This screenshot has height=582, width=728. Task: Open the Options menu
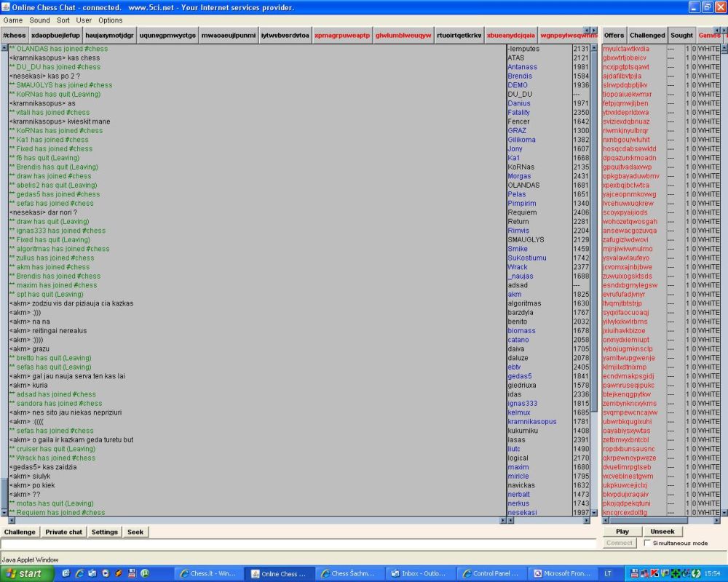point(111,20)
